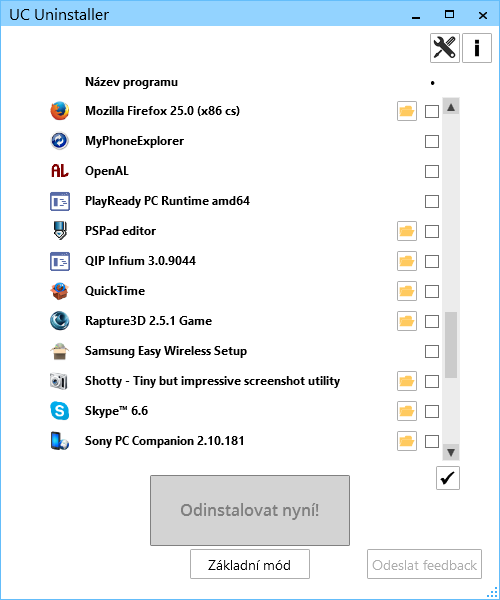Image resolution: width=500 pixels, height=600 pixels.
Task: Open install folder for Skype
Action: [x=407, y=411]
